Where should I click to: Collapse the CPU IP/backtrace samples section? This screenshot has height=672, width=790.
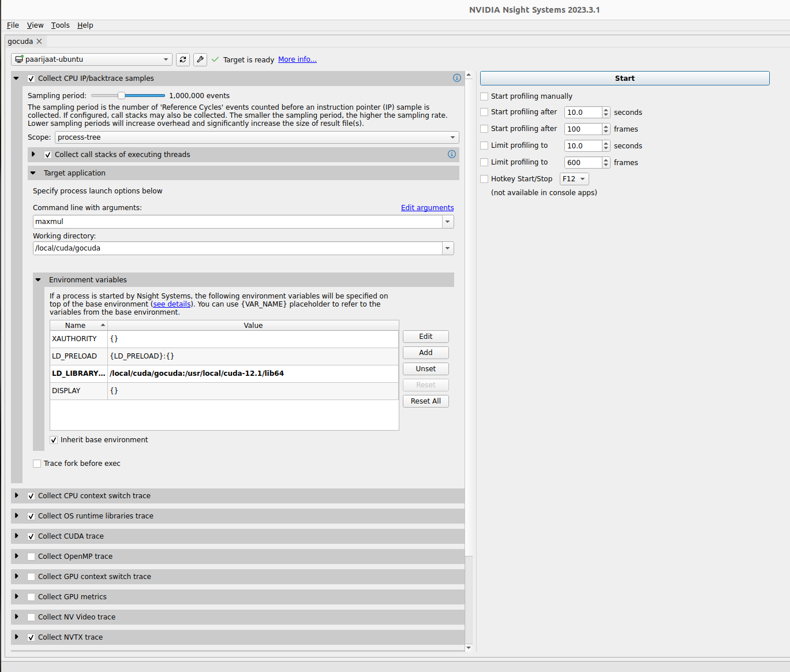click(x=16, y=79)
